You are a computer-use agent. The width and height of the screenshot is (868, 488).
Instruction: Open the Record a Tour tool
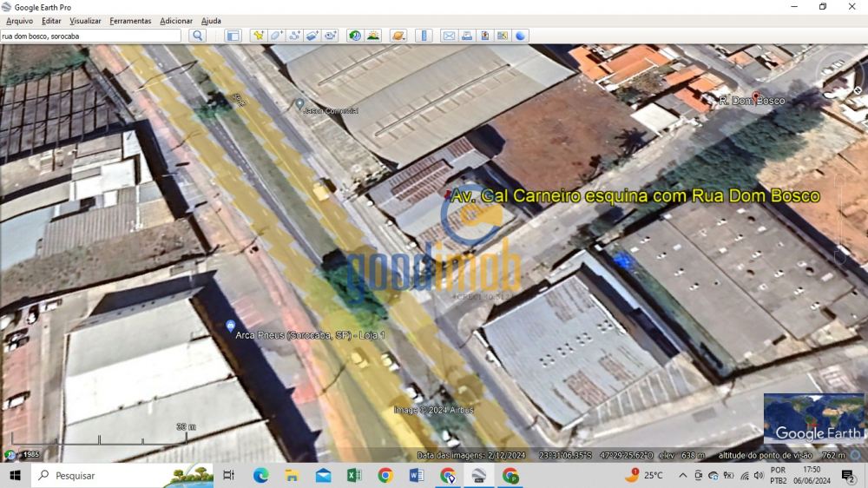click(x=331, y=36)
